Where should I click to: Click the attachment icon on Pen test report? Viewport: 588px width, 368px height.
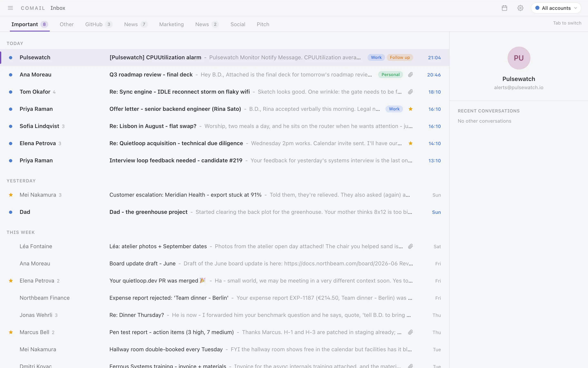(410, 332)
